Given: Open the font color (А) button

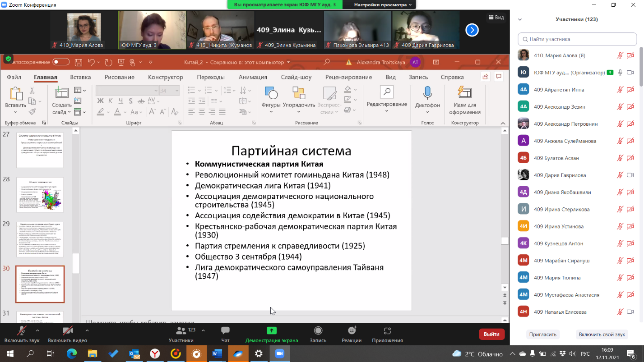Looking at the screenshot, I should coord(117,112).
